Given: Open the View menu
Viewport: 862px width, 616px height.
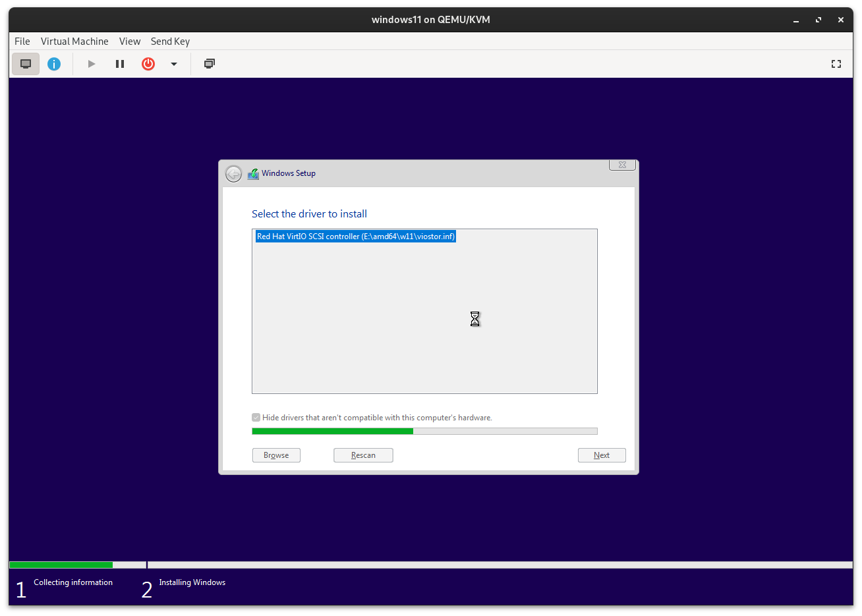Looking at the screenshot, I should (x=130, y=41).
